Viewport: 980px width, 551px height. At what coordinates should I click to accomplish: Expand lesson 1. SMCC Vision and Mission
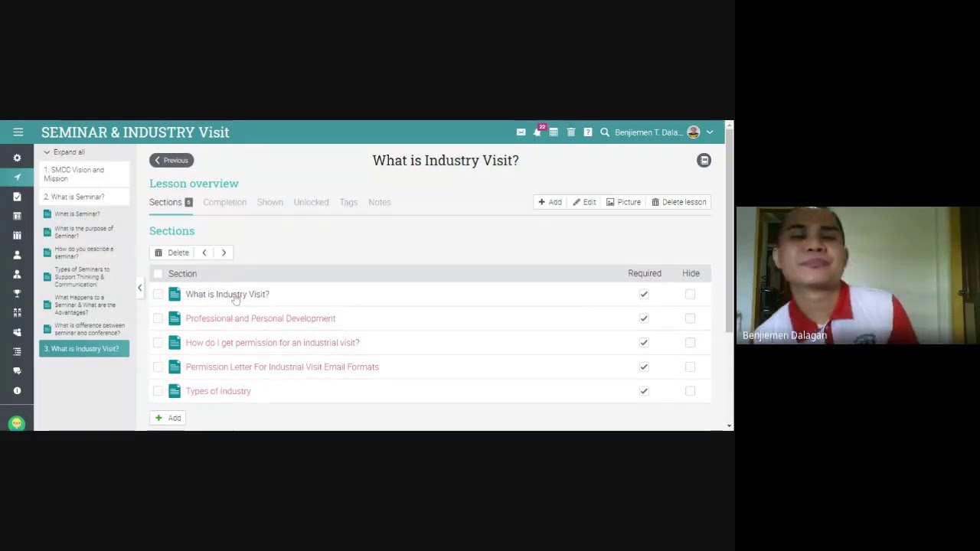click(x=84, y=174)
